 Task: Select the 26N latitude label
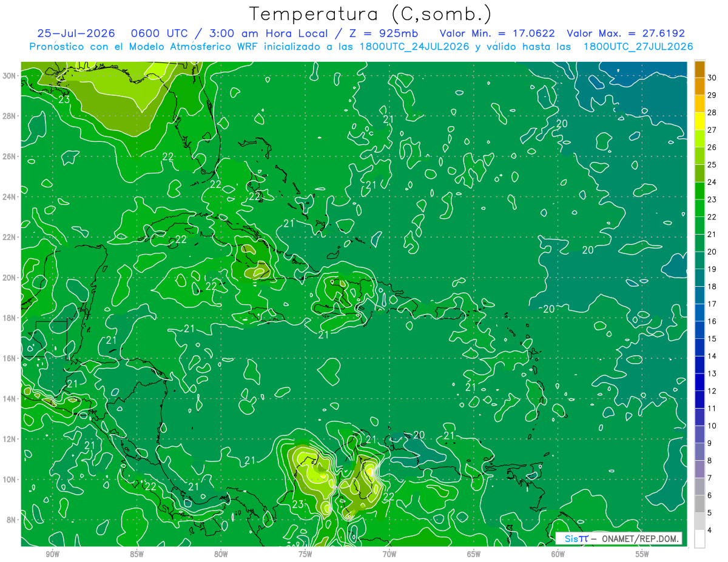9,156
